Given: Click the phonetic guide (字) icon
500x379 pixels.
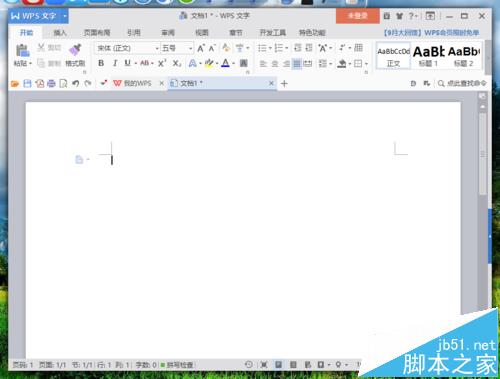Looking at the screenshot, I should 240,48.
